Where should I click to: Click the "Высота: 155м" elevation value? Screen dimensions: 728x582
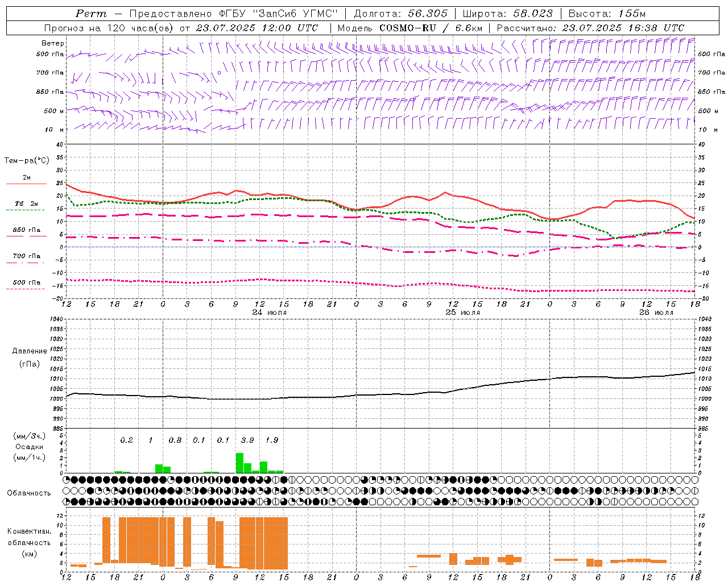click(x=607, y=14)
